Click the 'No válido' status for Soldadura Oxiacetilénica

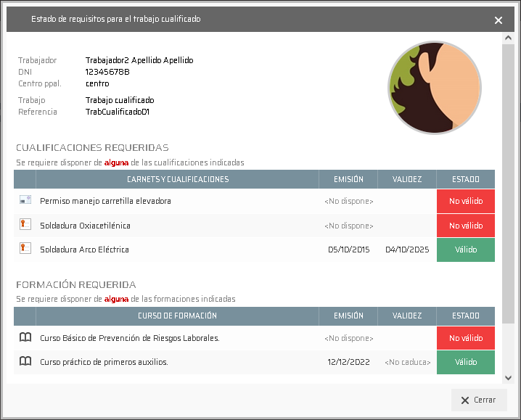pos(465,226)
